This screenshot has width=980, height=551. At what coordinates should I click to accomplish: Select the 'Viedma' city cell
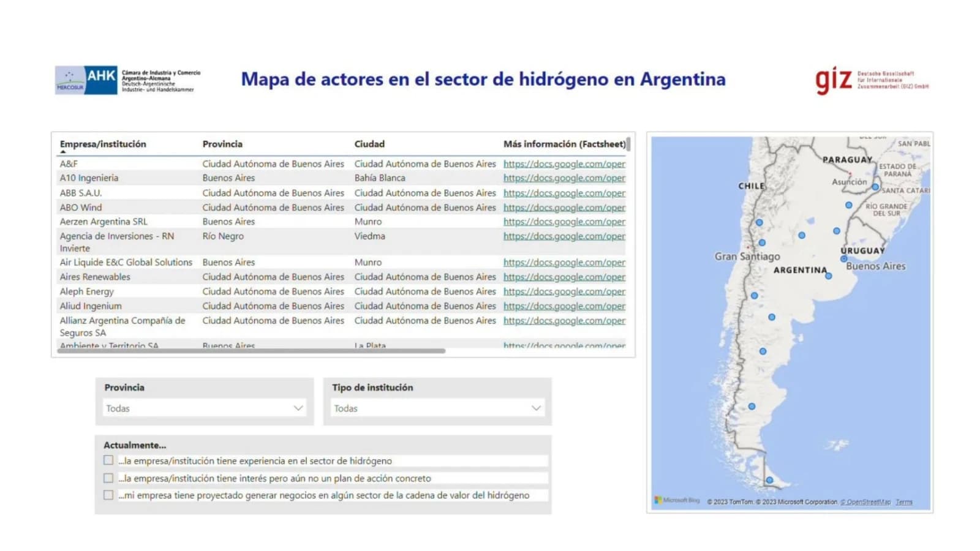click(x=369, y=236)
